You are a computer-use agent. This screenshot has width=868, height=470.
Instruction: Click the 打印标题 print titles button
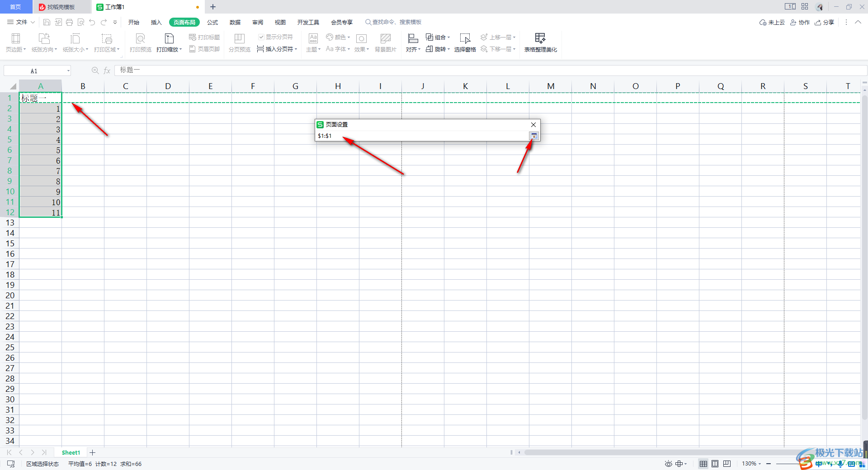click(x=204, y=37)
